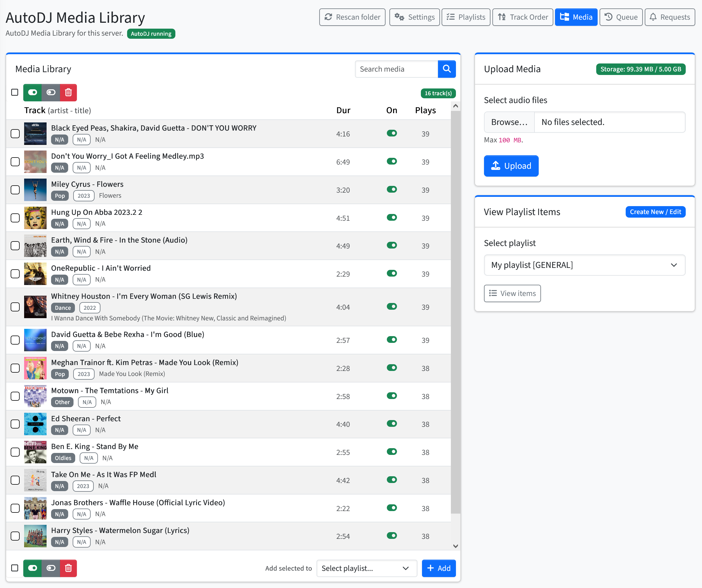Click the Rescan folder icon button
702x588 pixels.
pos(329,17)
